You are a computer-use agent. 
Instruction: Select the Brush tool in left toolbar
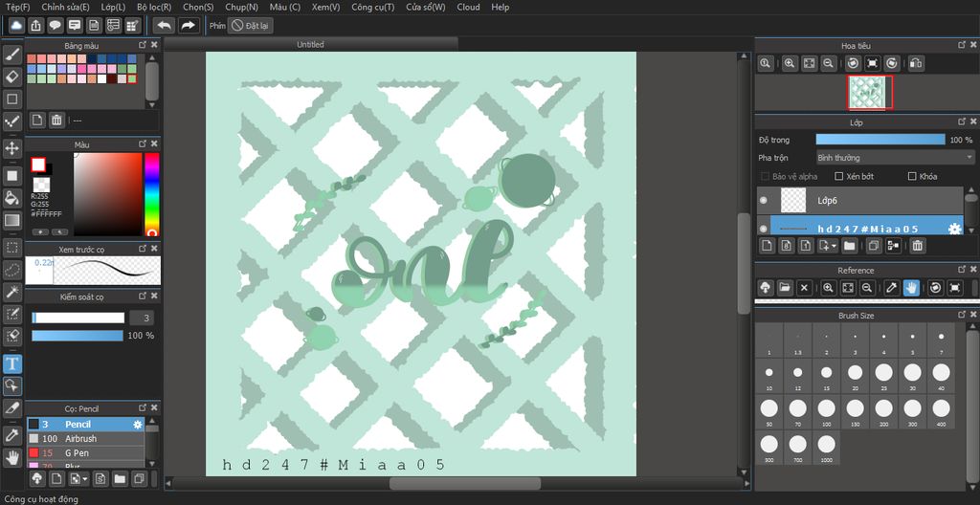pos(12,55)
